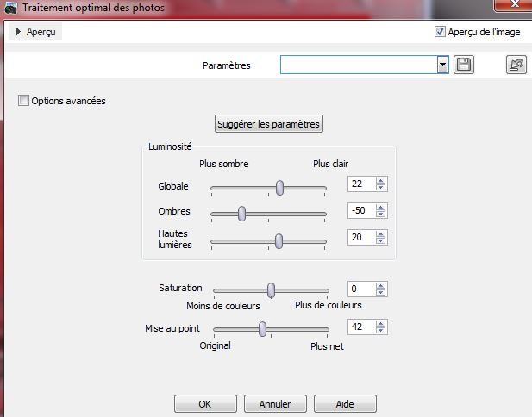This screenshot has height=417, width=532.
Task: Open help with the Aide button
Action: [x=345, y=404]
